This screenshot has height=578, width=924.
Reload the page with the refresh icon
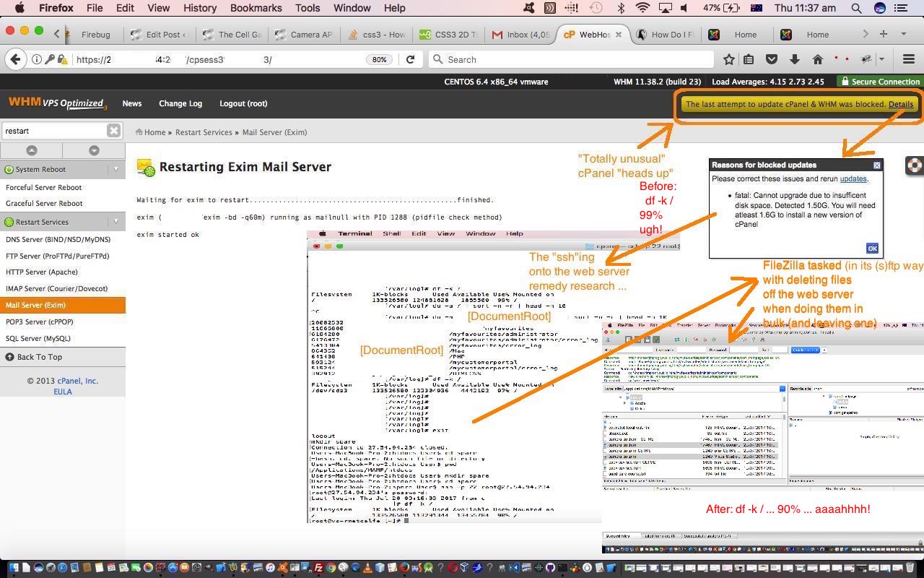pos(409,59)
